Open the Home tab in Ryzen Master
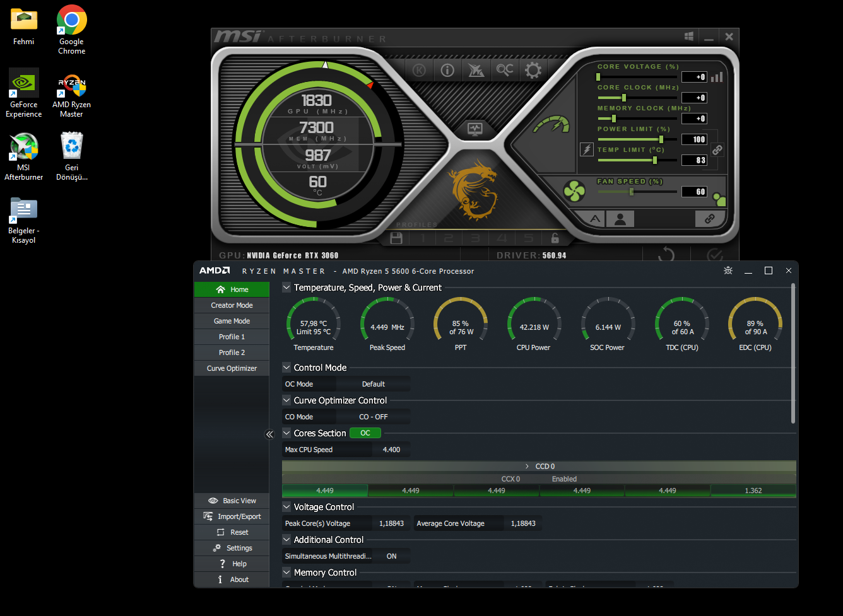 point(232,289)
